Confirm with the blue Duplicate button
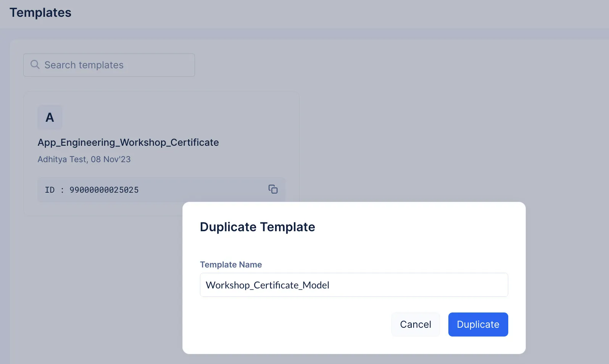 pos(478,324)
